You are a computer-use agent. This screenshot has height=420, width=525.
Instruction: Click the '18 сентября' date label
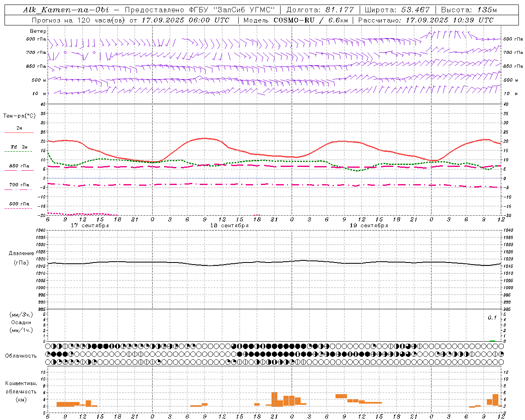tap(229, 226)
